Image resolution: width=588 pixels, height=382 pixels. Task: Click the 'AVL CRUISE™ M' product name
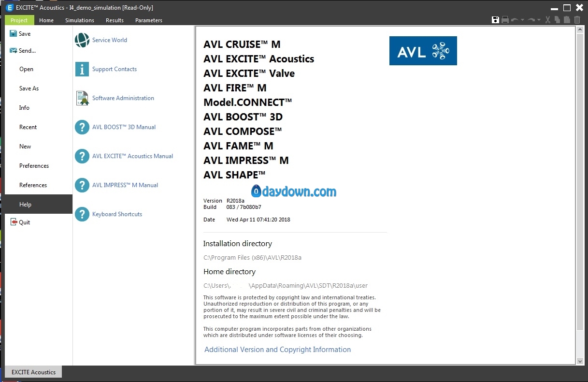pyautogui.click(x=242, y=44)
